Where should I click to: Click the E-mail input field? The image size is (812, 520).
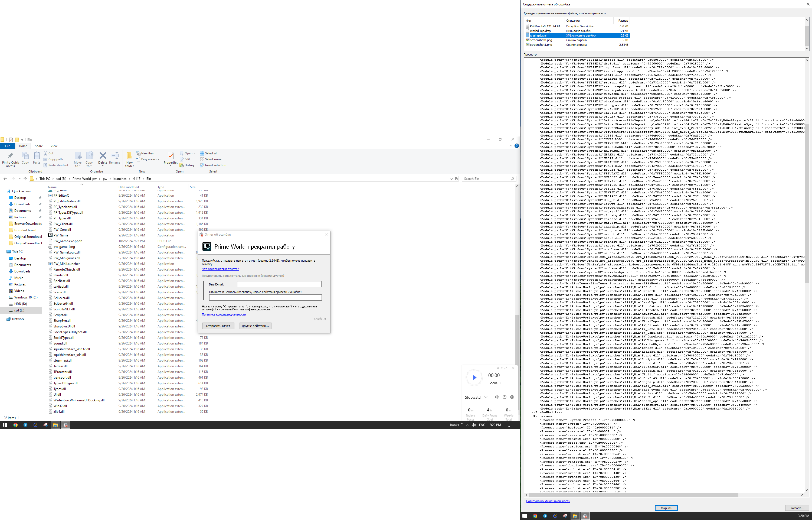pos(279,284)
